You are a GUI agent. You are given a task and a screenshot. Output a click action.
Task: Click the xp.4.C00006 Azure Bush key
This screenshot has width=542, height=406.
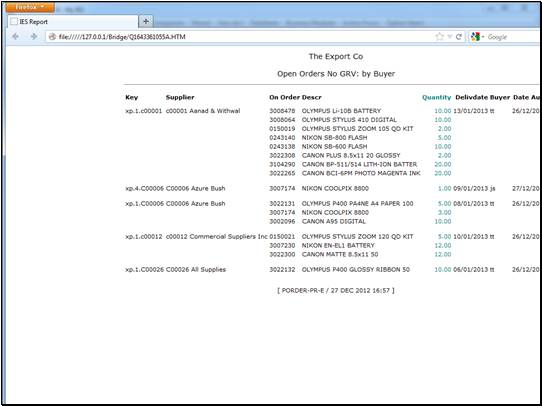click(x=144, y=188)
